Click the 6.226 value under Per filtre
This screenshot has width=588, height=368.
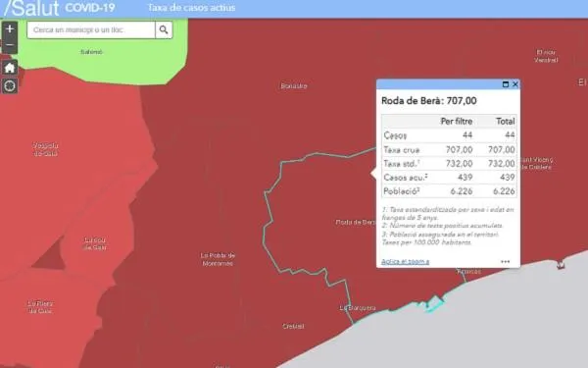coord(462,191)
